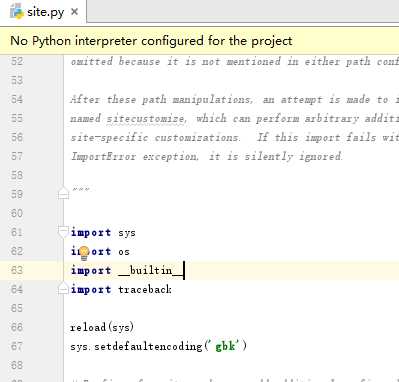Click line number 65 in the gutter
The width and height of the screenshot is (399, 382).
[x=17, y=308]
